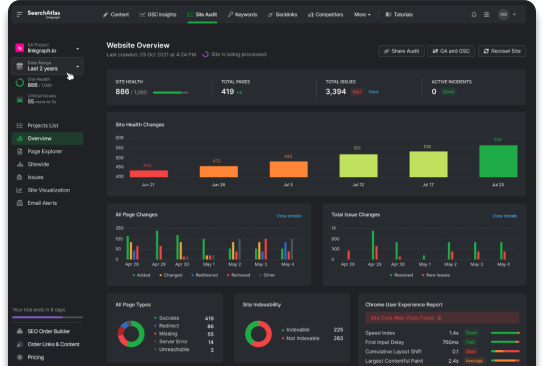The image size is (544, 366).
Task: Click the Site Health ring icon in sidebar
Action: pos(20,83)
